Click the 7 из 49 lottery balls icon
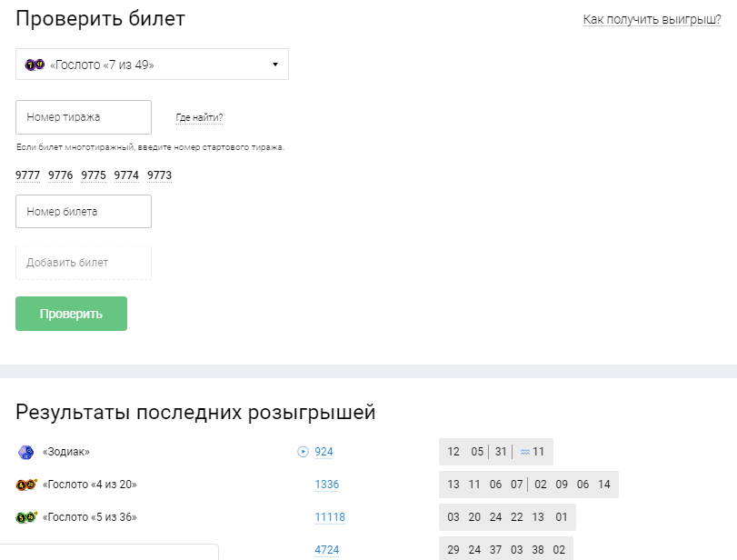Viewport: 737px width, 560px height. coord(35,65)
